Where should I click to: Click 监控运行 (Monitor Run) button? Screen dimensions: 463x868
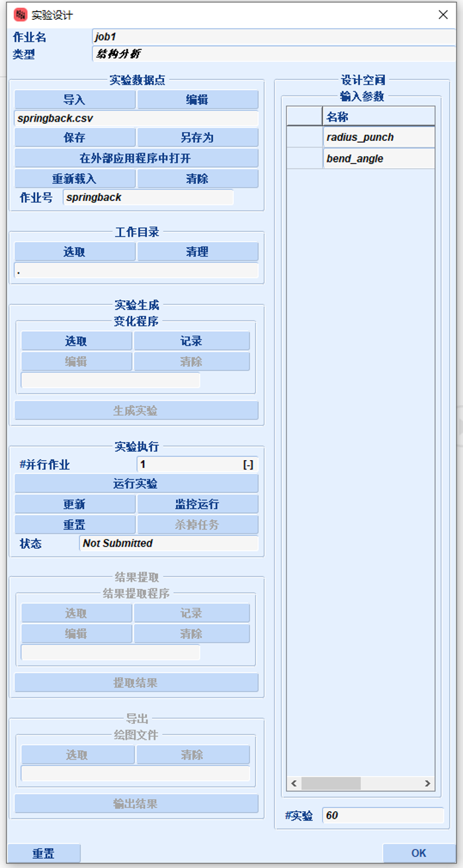pos(197,504)
